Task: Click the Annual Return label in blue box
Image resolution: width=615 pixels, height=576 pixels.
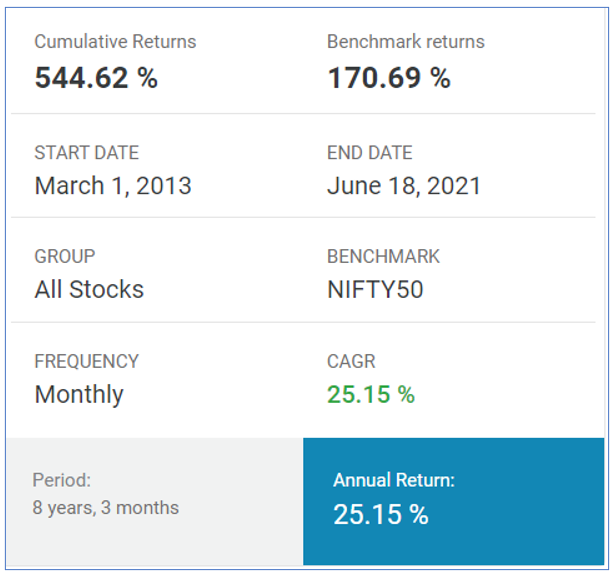Action: tap(394, 480)
